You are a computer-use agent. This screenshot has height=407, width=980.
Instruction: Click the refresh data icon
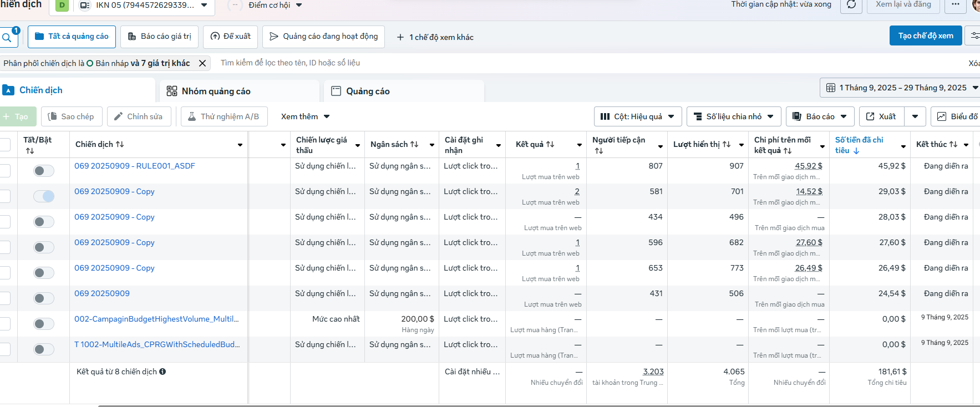click(851, 5)
